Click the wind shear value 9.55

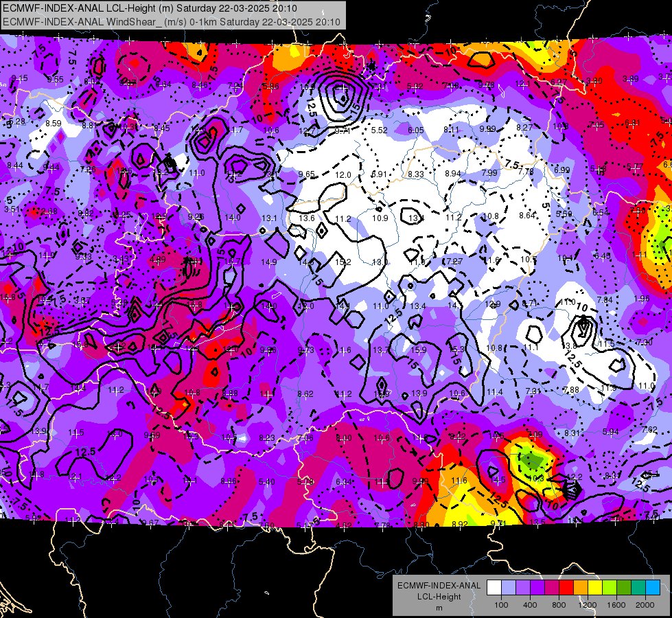[56, 80]
